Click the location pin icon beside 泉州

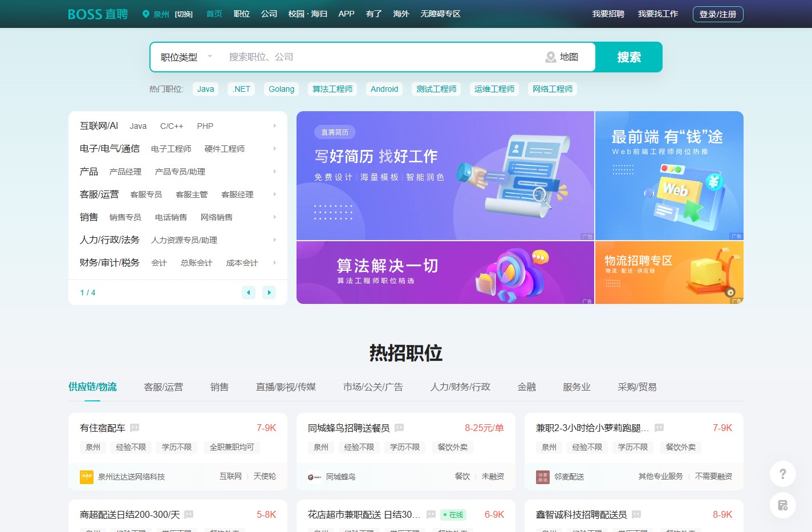click(x=146, y=14)
